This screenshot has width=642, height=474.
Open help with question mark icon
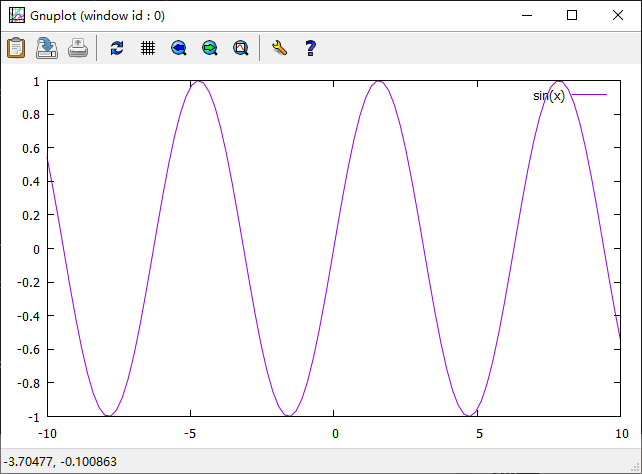(310, 48)
